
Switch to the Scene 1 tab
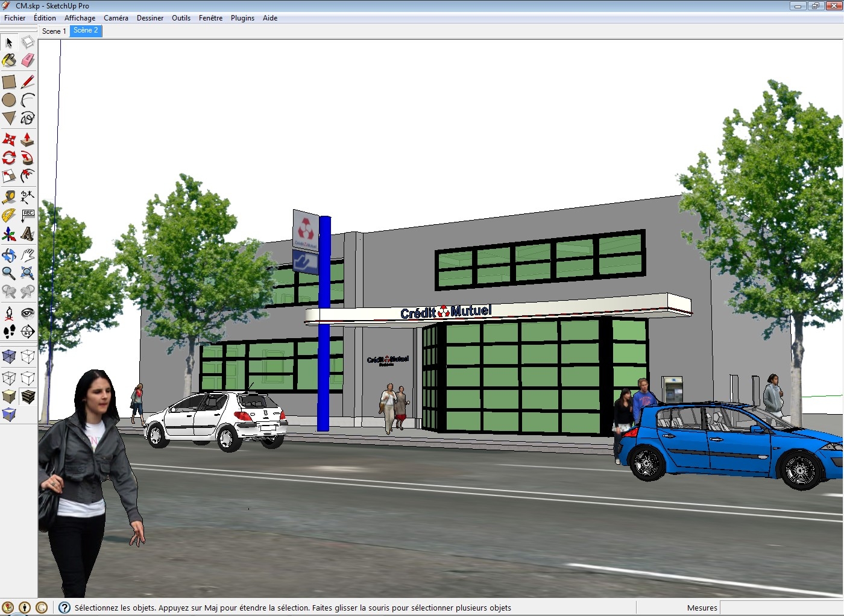point(54,31)
